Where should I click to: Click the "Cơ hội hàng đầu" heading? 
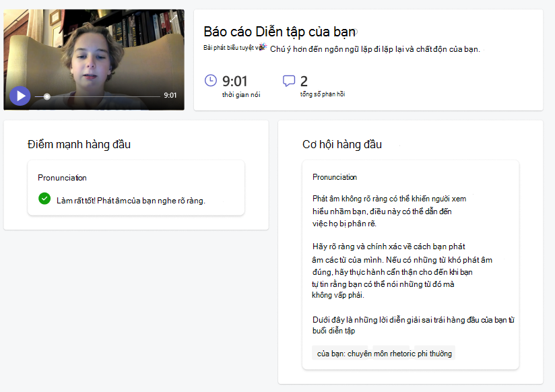point(342,145)
